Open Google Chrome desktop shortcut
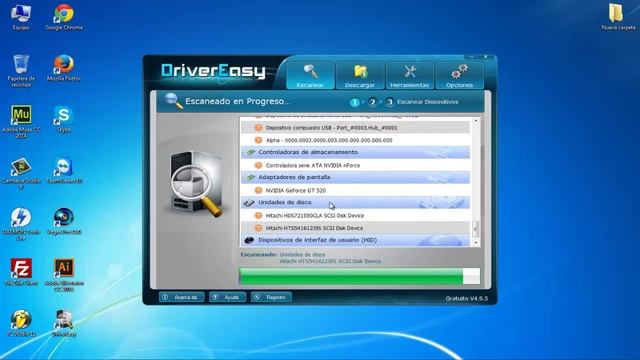Viewport: 640px width, 360px height. tap(64, 18)
